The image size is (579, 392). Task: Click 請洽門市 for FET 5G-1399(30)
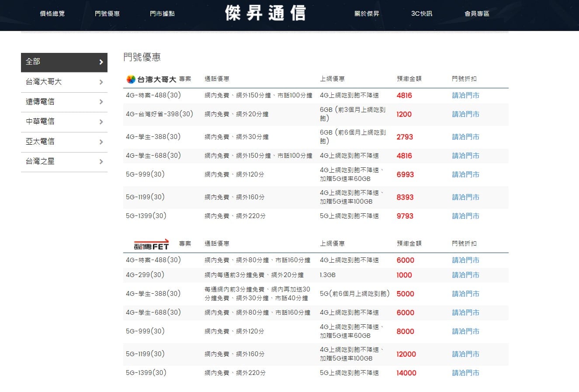click(465, 373)
